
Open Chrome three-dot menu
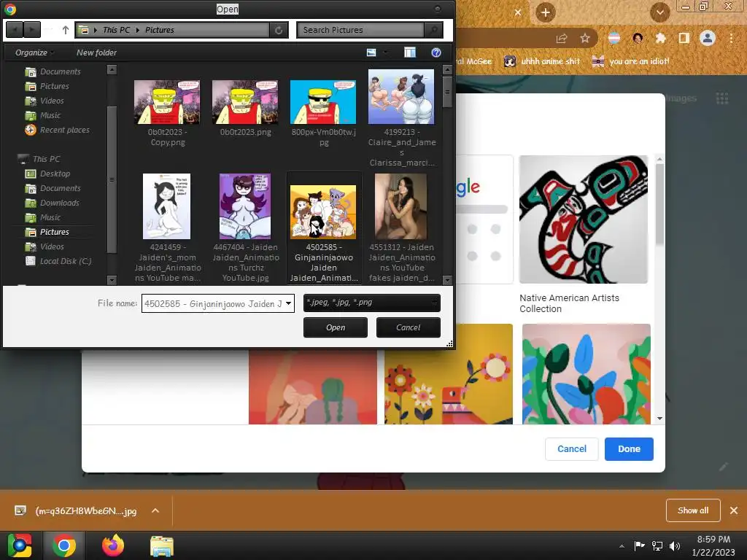click(x=731, y=38)
